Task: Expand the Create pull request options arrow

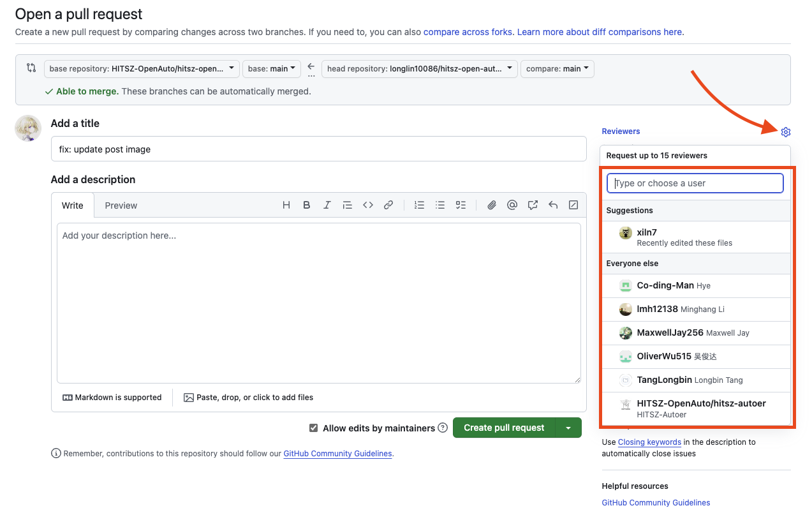Action: click(x=568, y=428)
